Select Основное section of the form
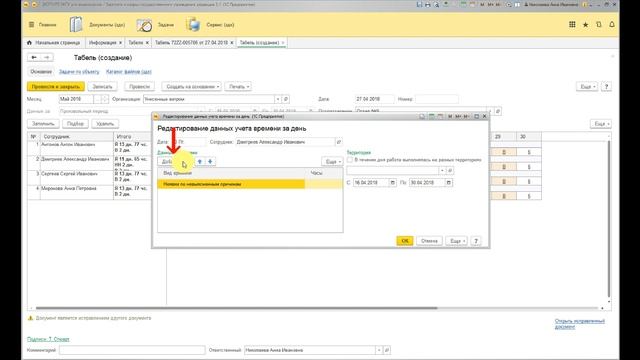Image resolution: width=640 pixels, height=360 pixels. pyautogui.click(x=41, y=71)
